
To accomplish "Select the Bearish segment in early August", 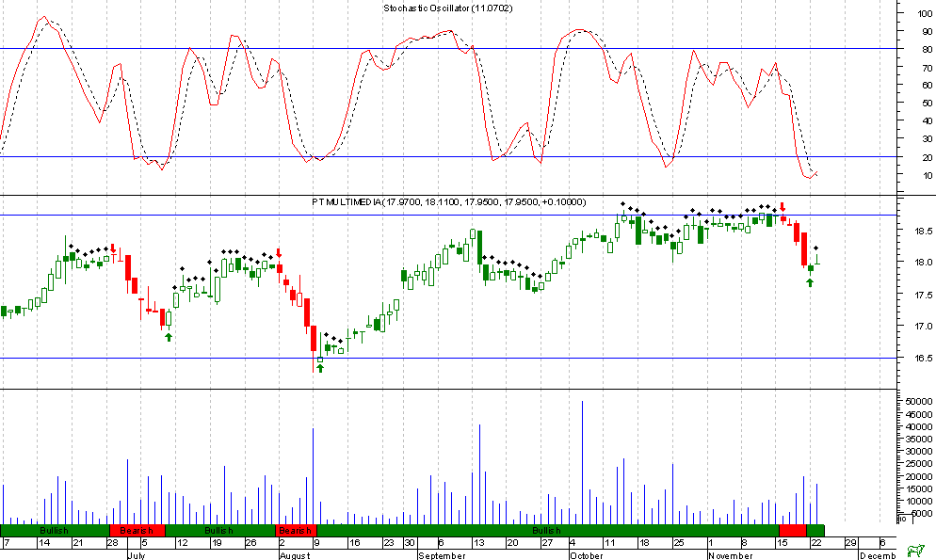I will pyautogui.click(x=296, y=530).
